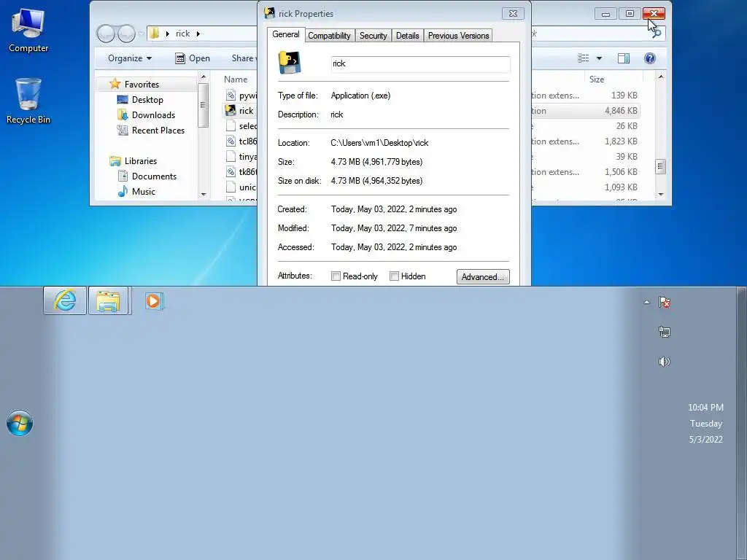Image resolution: width=747 pixels, height=560 pixels.
Task: Click the Show desktop strip on the taskbar
Action: point(741,424)
